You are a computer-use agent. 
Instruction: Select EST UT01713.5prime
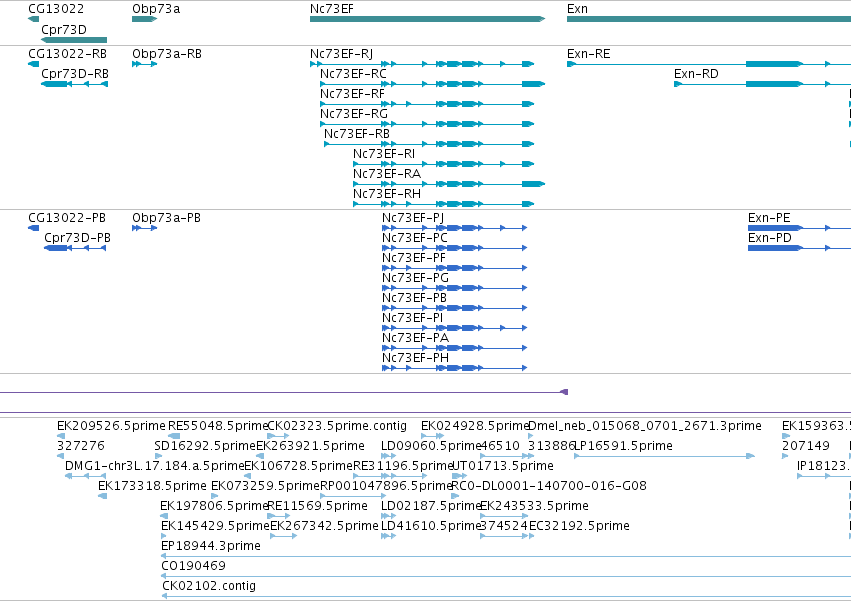pyautogui.click(x=503, y=466)
